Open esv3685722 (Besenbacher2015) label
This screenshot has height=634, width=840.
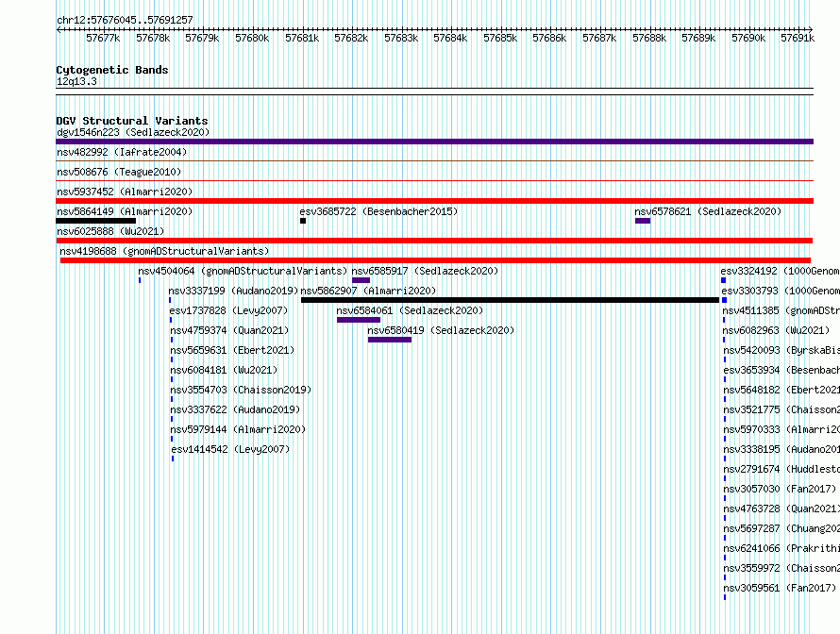(378, 211)
